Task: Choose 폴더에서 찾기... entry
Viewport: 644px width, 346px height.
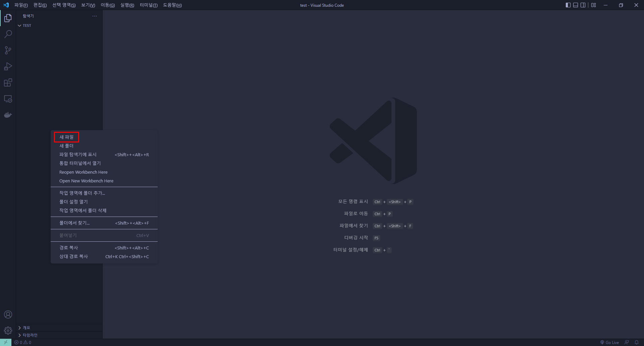Action: pos(104,223)
